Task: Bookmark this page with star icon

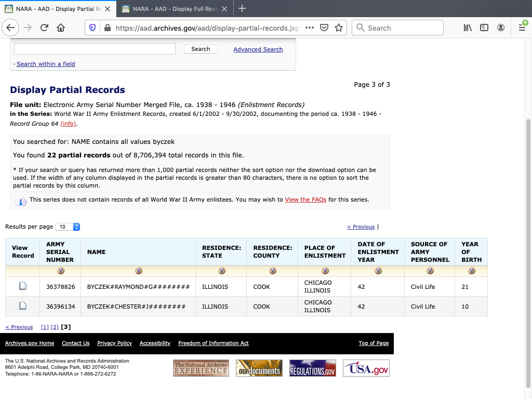Action: [x=339, y=28]
